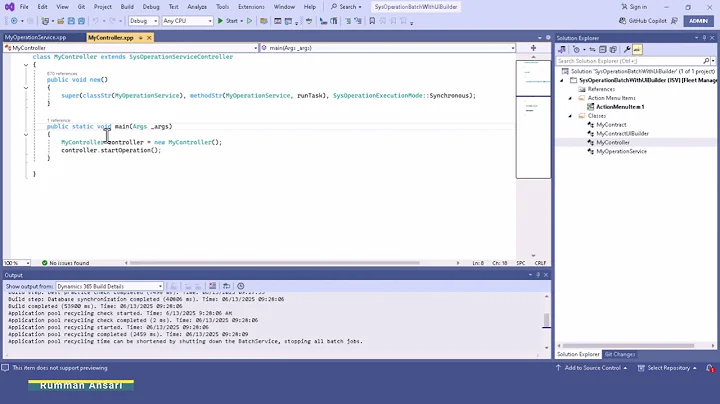Click the Search Solution Explorer input field
Image resolution: width=720 pixels, height=404 pixels.
point(629,61)
